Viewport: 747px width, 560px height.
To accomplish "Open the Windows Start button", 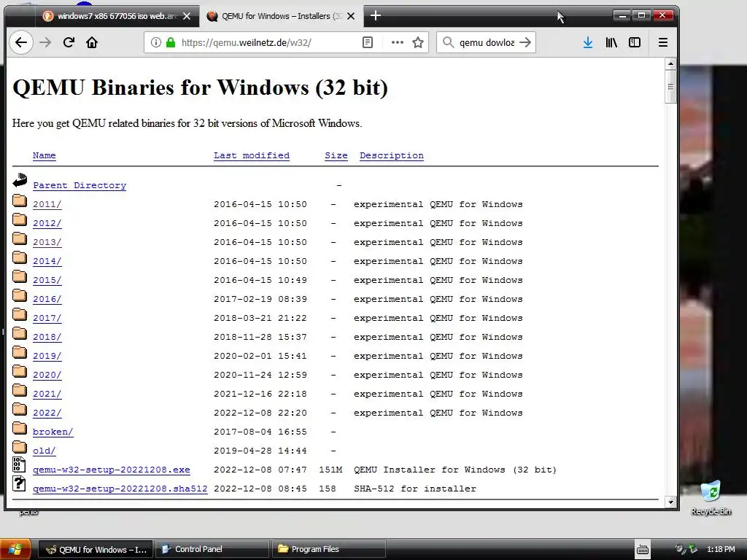I will click(x=15, y=549).
